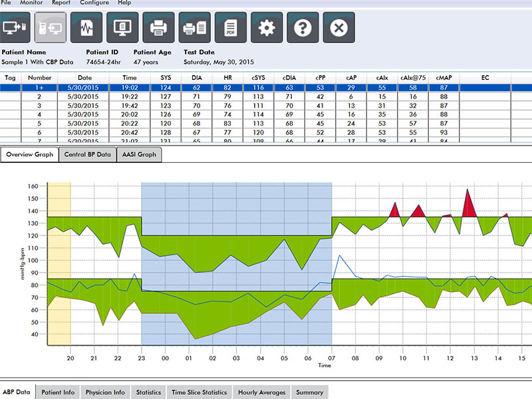Screen dimensions: 532x399
Task: Open the Statistics tab
Action: click(x=148, y=392)
